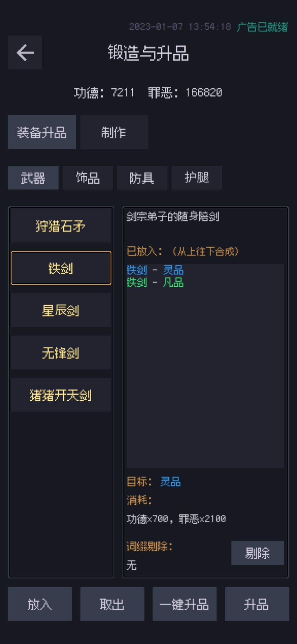Choose 狩猎石矛 from the weapon list
This screenshot has width=297, height=644.
coord(61,226)
